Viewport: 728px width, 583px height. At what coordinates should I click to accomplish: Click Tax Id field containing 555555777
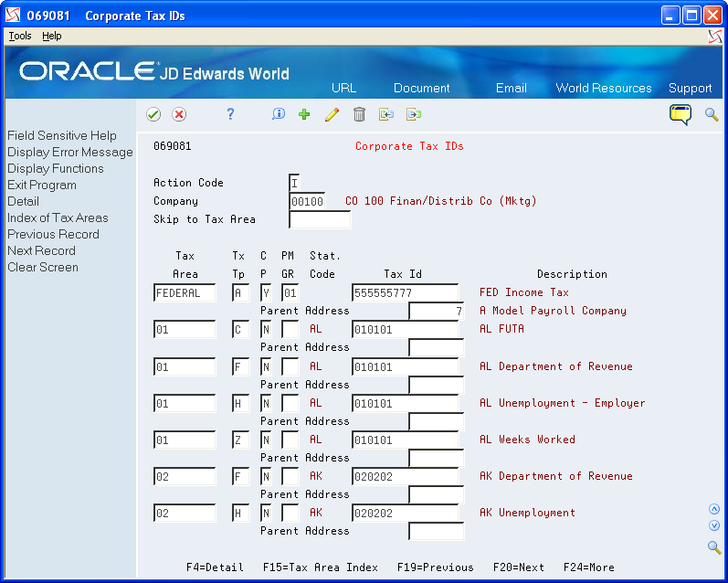click(405, 292)
